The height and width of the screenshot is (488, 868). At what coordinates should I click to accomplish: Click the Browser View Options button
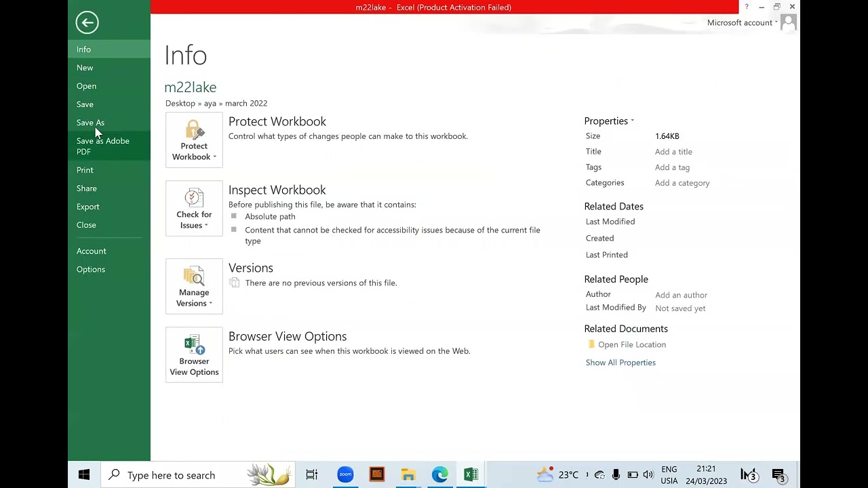194,354
